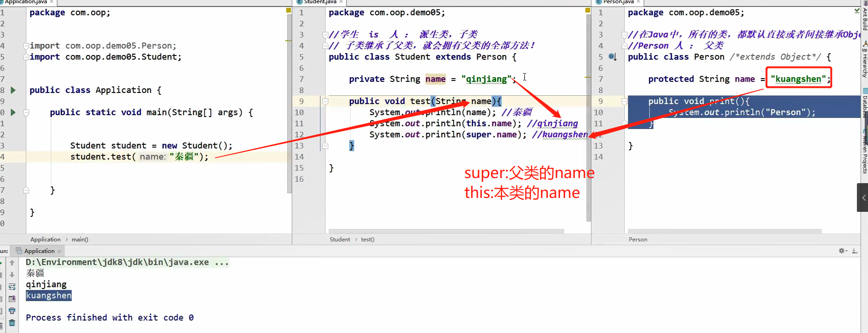
Task: Collapse the import block in Application.java
Action: pos(26,46)
